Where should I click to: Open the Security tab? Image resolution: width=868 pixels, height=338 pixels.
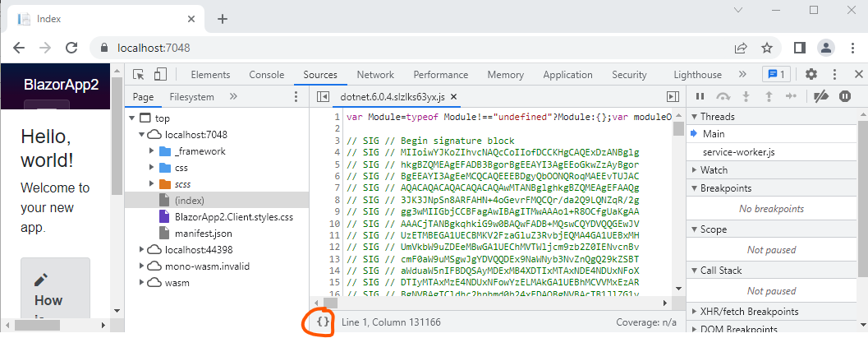coord(629,75)
